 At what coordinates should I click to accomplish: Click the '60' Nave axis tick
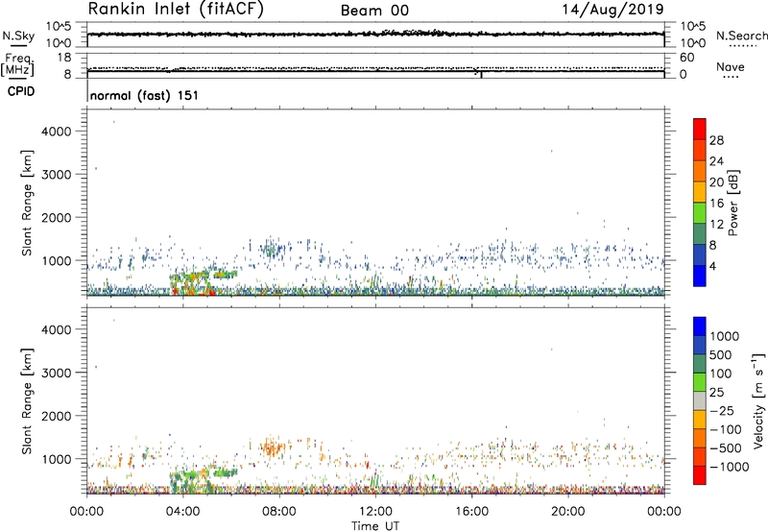point(686,58)
